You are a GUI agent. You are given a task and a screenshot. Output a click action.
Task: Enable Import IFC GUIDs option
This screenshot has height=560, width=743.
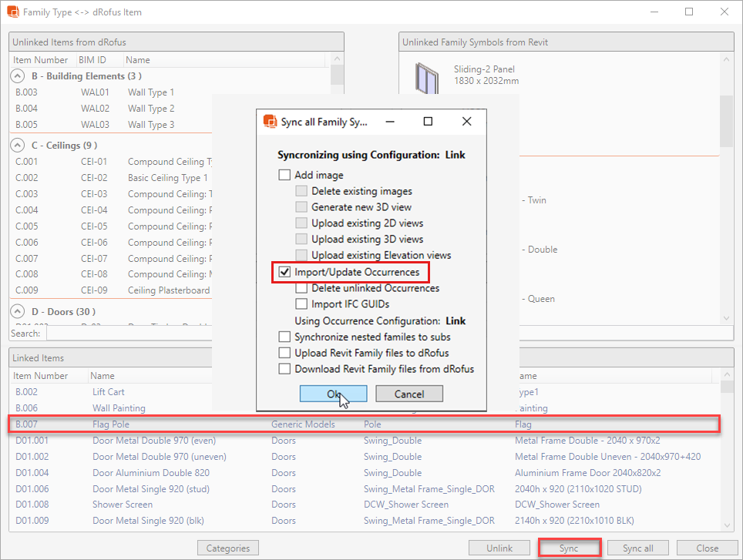coord(302,304)
